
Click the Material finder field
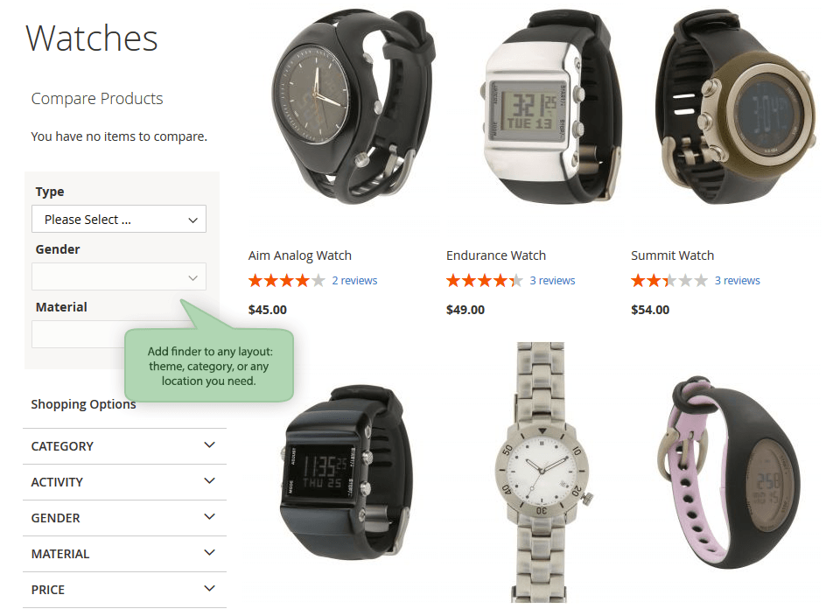coord(78,334)
